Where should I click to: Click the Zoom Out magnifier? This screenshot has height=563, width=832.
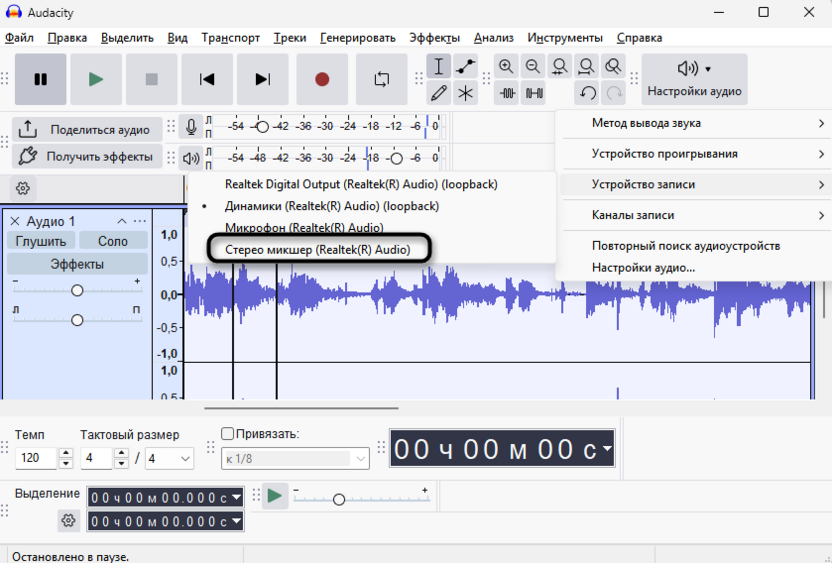[x=533, y=66]
